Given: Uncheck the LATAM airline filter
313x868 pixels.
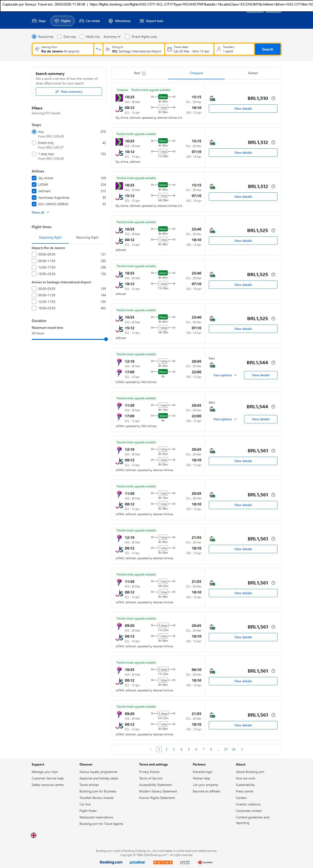Looking at the screenshot, I should point(34,185).
